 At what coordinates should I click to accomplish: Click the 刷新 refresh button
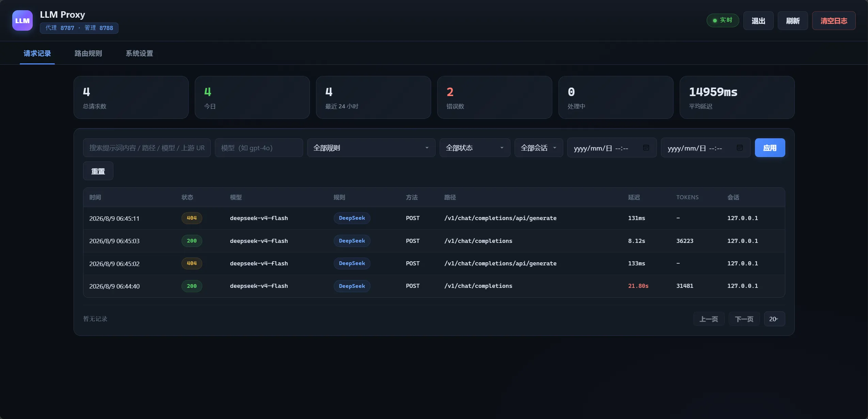(x=793, y=21)
